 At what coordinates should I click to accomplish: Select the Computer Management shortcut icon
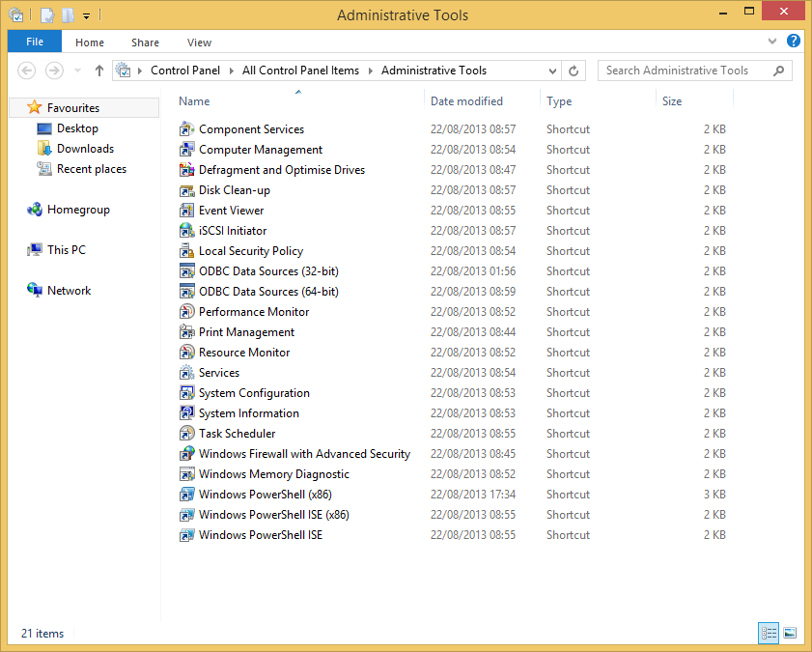tap(186, 150)
